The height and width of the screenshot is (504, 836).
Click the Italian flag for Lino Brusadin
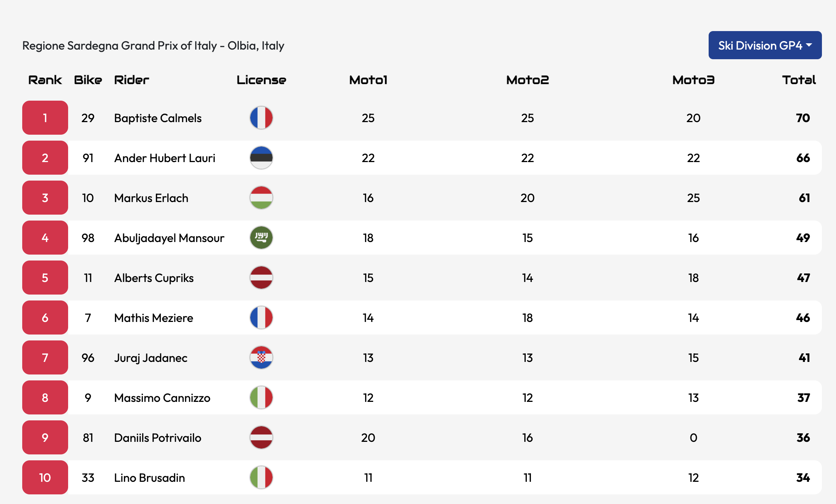[x=261, y=477]
